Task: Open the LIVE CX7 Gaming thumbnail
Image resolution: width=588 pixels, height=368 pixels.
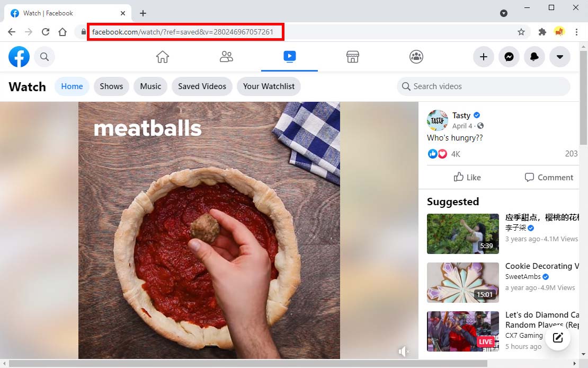Action: pyautogui.click(x=463, y=331)
